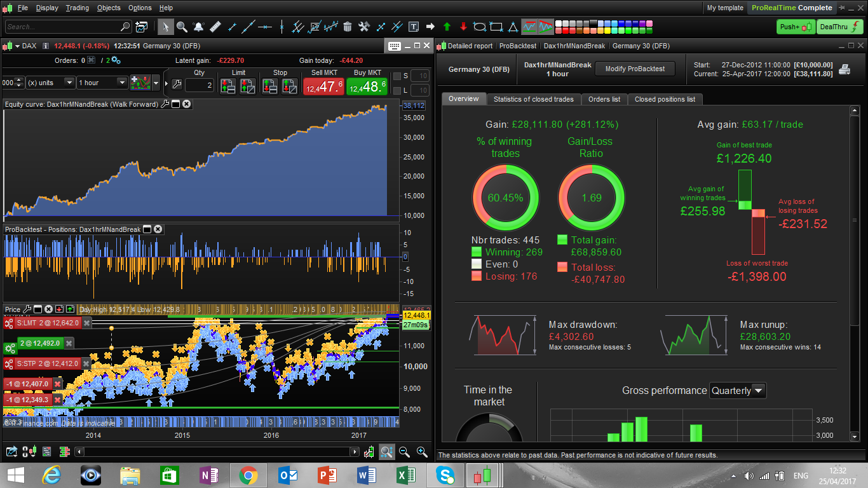Toggle the first Limit order mode button
The image size is (868, 488).
pos(229,86)
